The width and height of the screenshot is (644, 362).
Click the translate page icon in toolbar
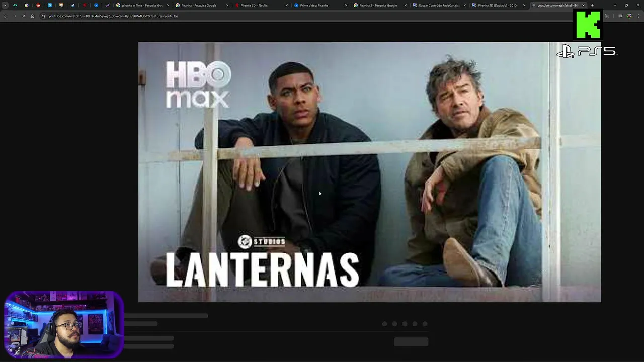[x=606, y=16]
